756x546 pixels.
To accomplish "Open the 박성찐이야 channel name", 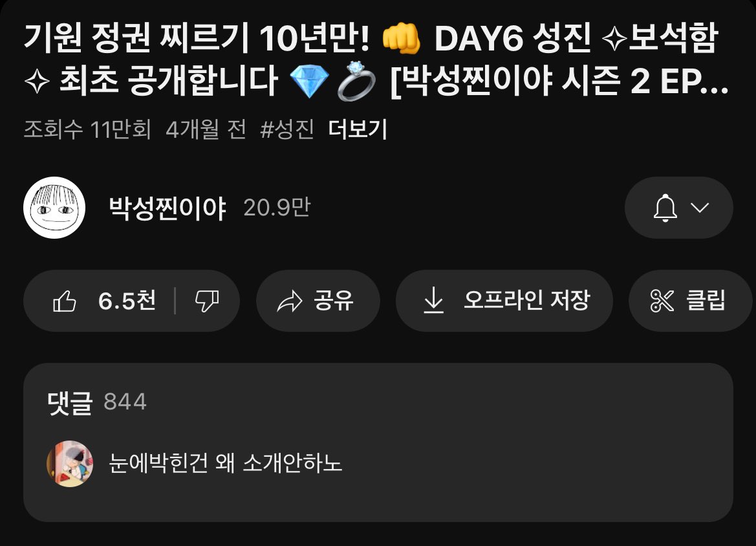I will 167,208.
